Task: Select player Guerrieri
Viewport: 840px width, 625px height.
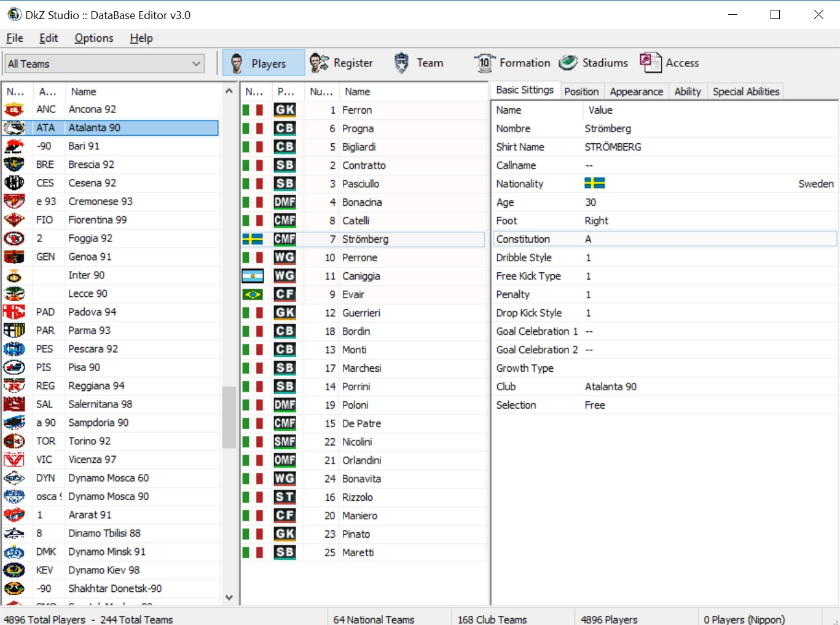Action: click(x=363, y=313)
